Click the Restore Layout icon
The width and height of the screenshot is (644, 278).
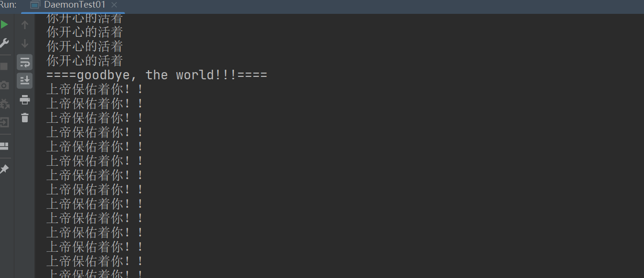pyautogui.click(x=4, y=146)
